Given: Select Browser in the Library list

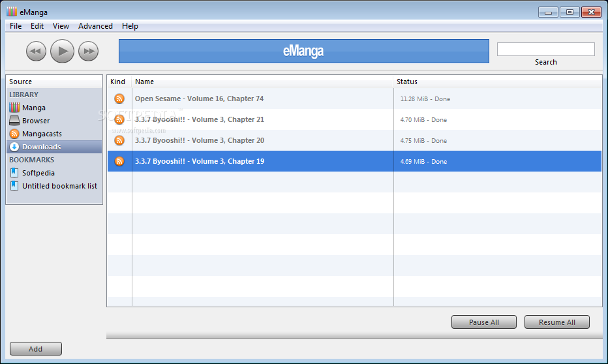Looking at the screenshot, I should pyautogui.click(x=54, y=121).
